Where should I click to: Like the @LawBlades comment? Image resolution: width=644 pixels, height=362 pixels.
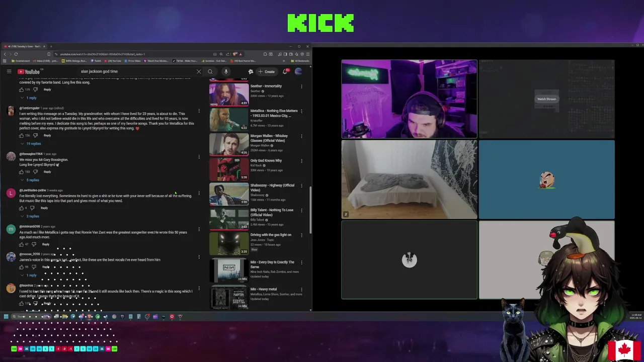21,208
